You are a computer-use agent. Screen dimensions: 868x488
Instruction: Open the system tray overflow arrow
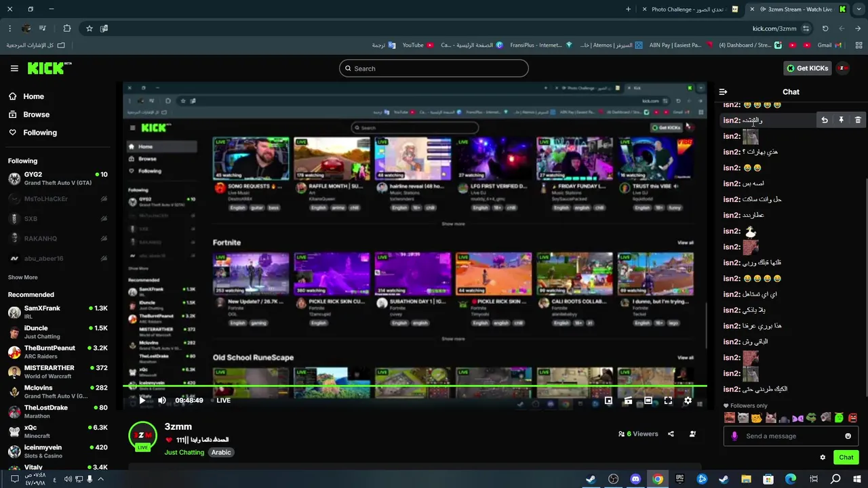[101, 479]
